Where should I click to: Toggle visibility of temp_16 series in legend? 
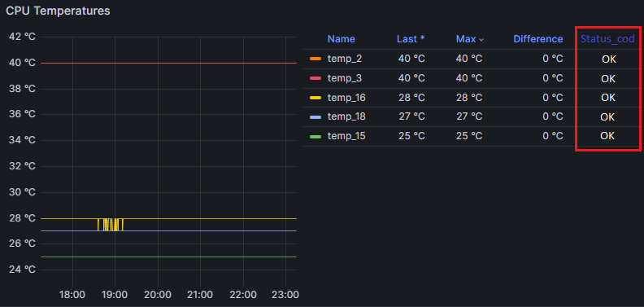tap(346, 98)
